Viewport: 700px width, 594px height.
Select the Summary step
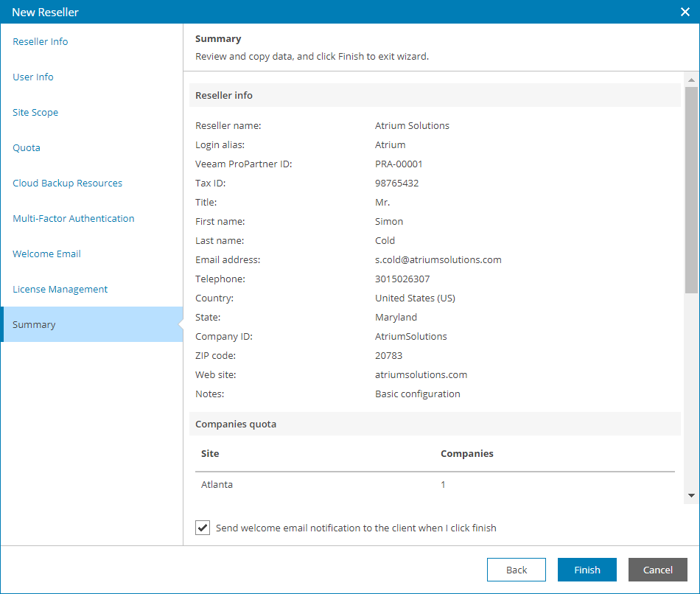[91, 324]
